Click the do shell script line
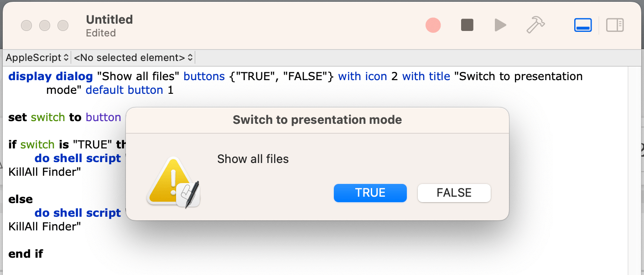 pos(78,158)
